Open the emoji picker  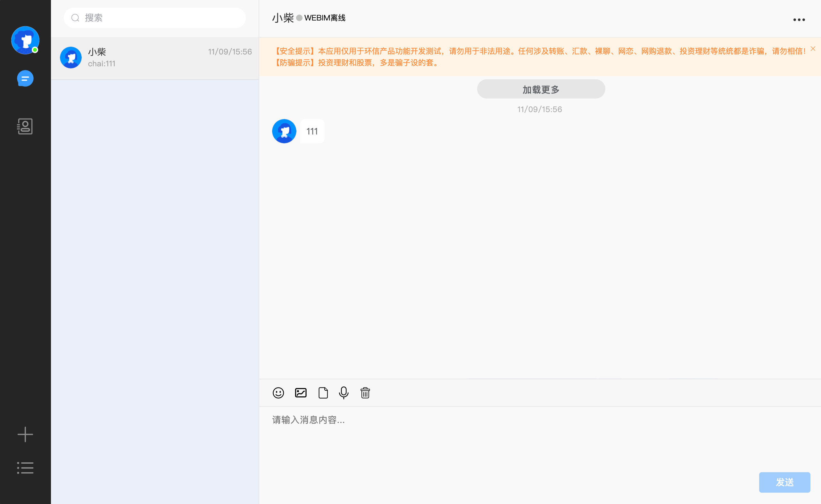point(278,393)
